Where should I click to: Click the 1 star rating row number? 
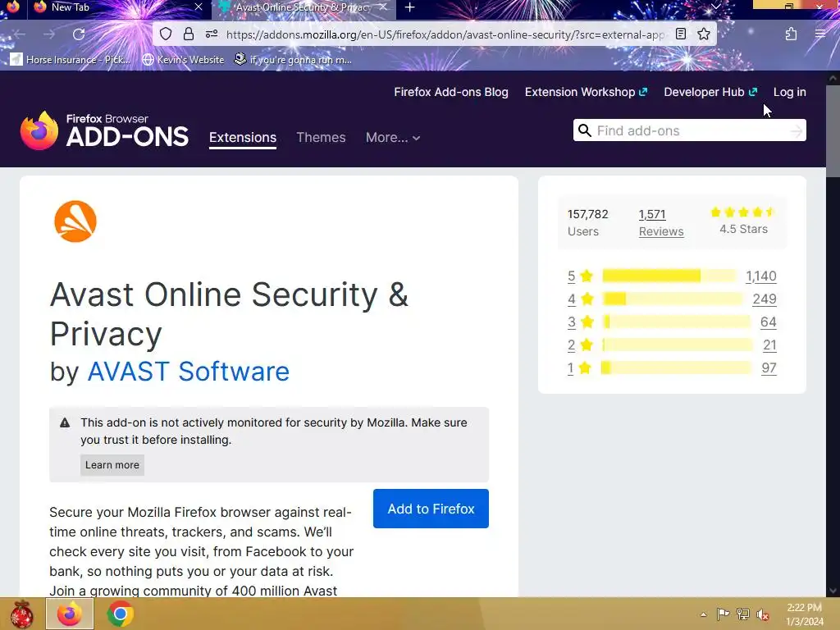click(x=571, y=368)
